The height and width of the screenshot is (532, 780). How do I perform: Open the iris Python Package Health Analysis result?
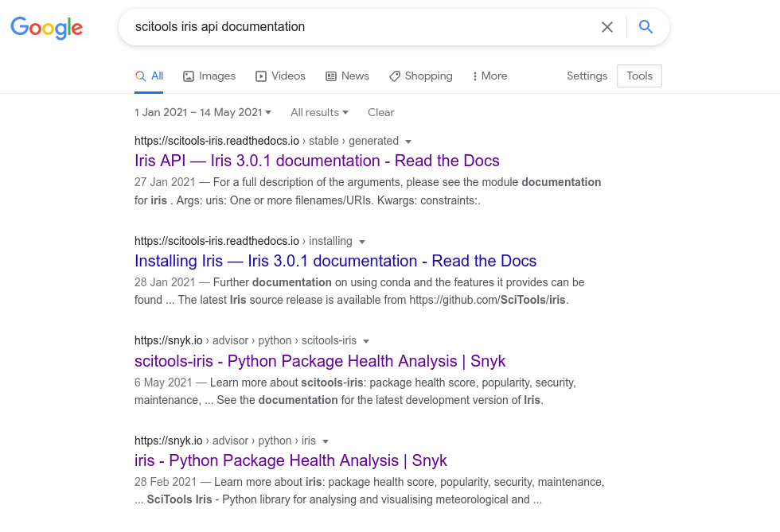pyautogui.click(x=291, y=460)
